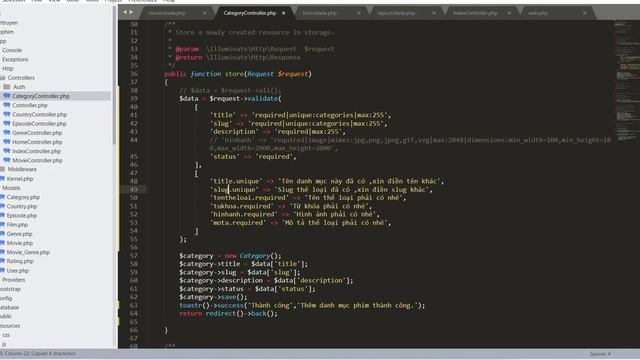
Task: Open Category.php model file
Action: tap(23, 197)
